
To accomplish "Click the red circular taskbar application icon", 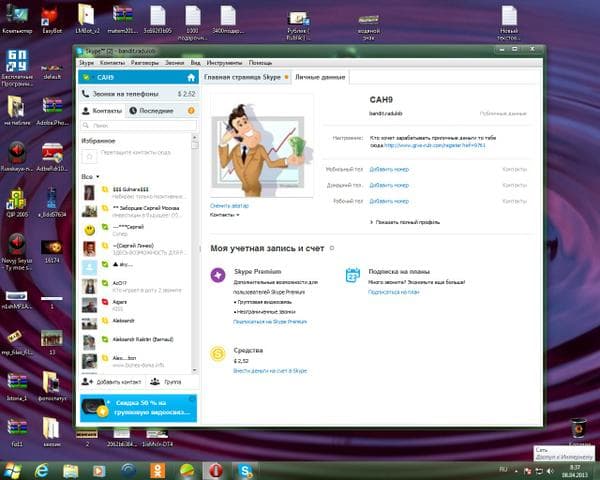I will [216, 471].
